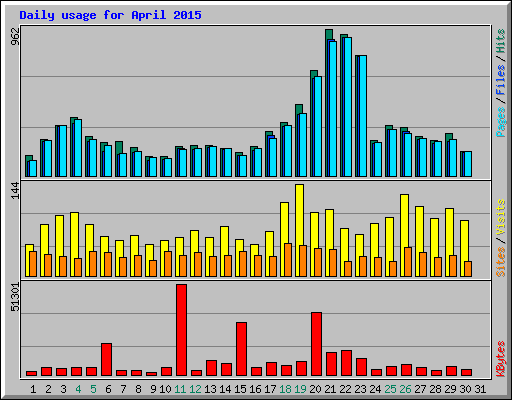
Task: Click day 6 on the x-axis
Action: pyautogui.click(x=108, y=389)
